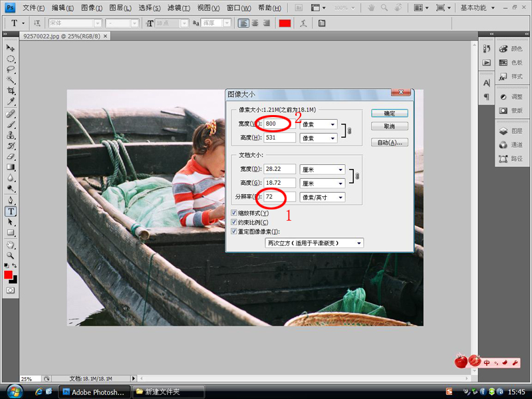Click the Auto (自动) button
Viewport: 532px width, 399px height.
pos(388,142)
